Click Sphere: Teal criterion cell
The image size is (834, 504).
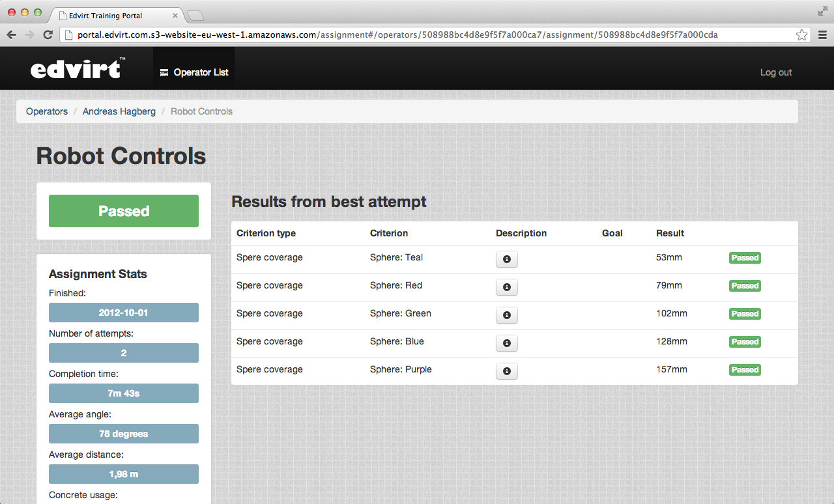point(396,257)
